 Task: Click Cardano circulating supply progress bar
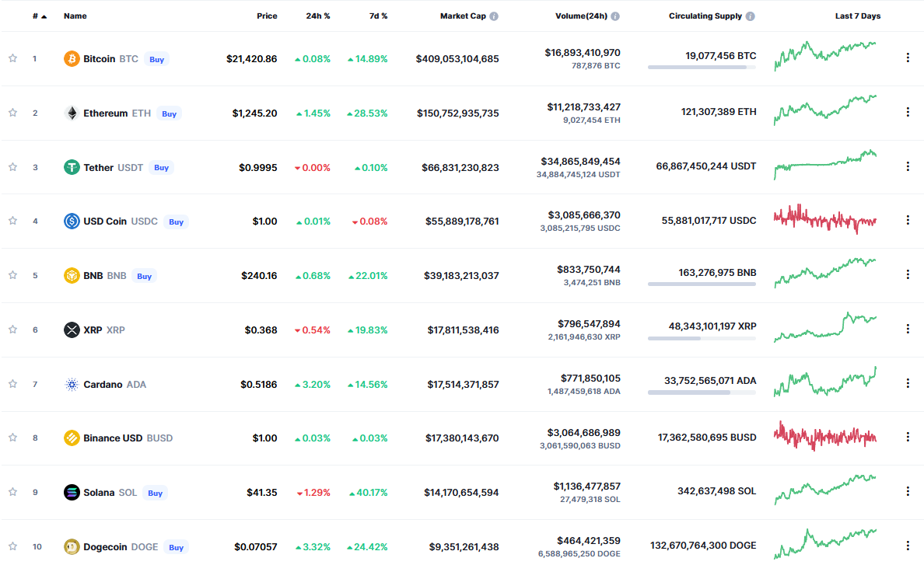click(702, 392)
